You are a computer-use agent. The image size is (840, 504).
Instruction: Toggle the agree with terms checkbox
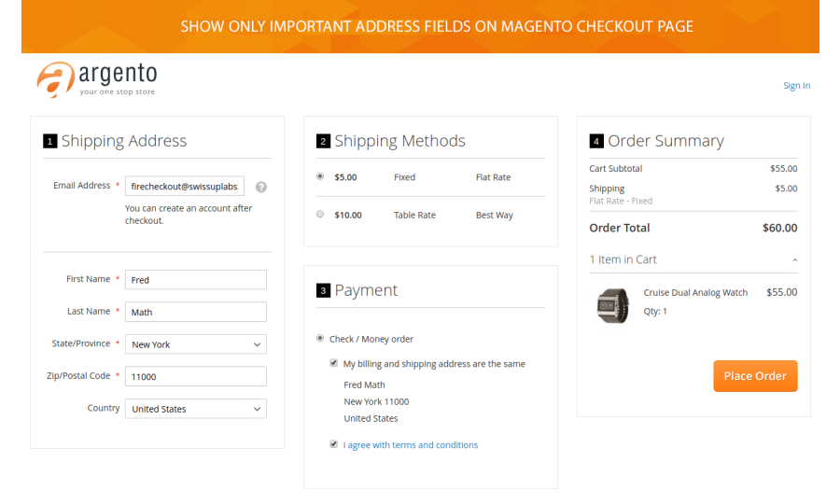[333, 444]
